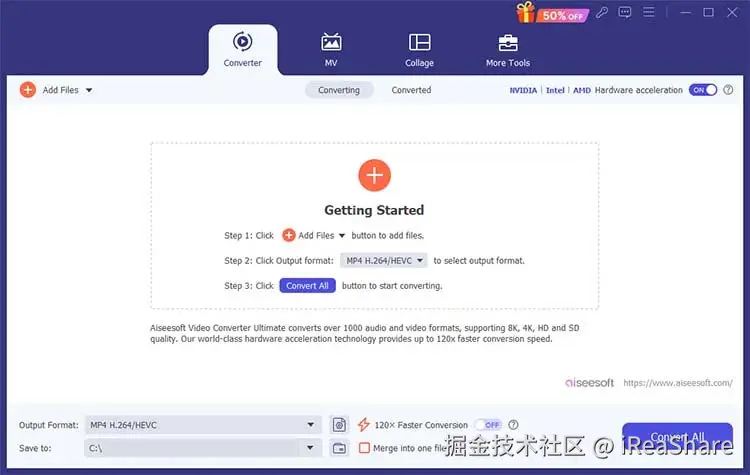The height and width of the screenshot is (475, 750).
Task: Click the orange plus Add Files icon in toolbar
Action: pyautogui.click(x=28, y=89)
